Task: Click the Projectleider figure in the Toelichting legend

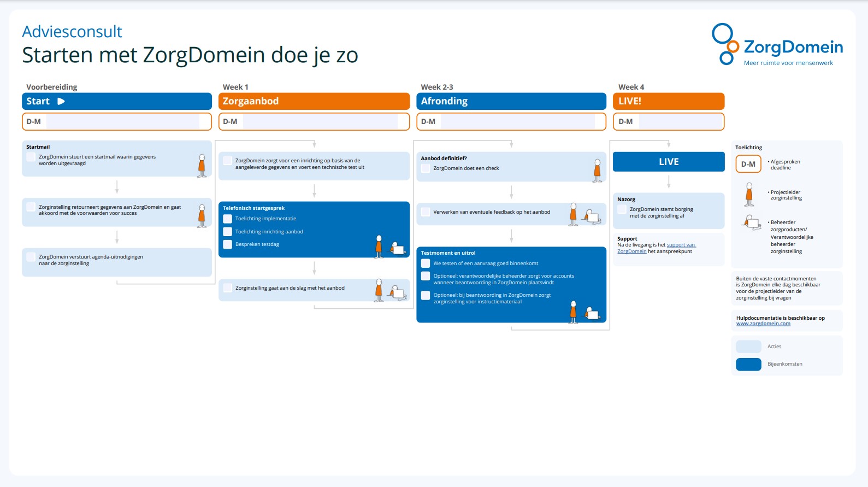Action: pyautogui.click(x=749, y=195)
